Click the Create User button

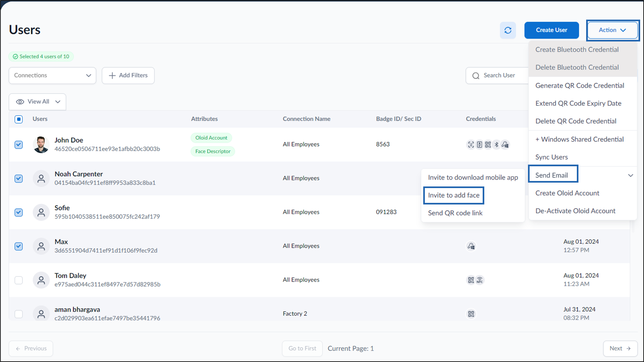point(551,30)
